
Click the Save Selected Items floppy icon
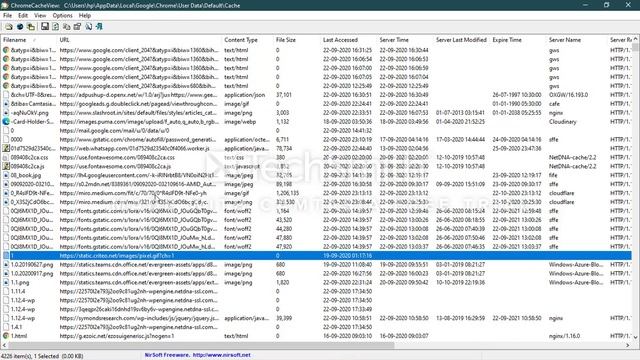pyautogui.click(x=45, y=27)
